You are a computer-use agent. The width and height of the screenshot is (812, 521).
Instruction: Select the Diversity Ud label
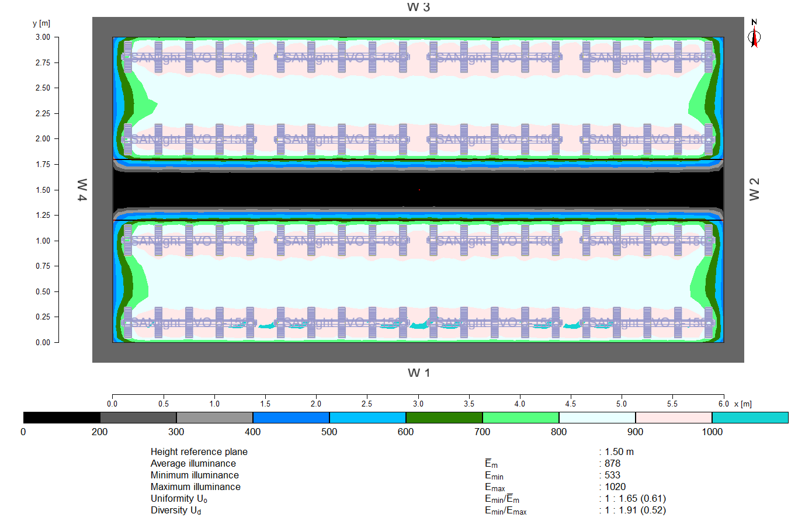pos(176,510)
